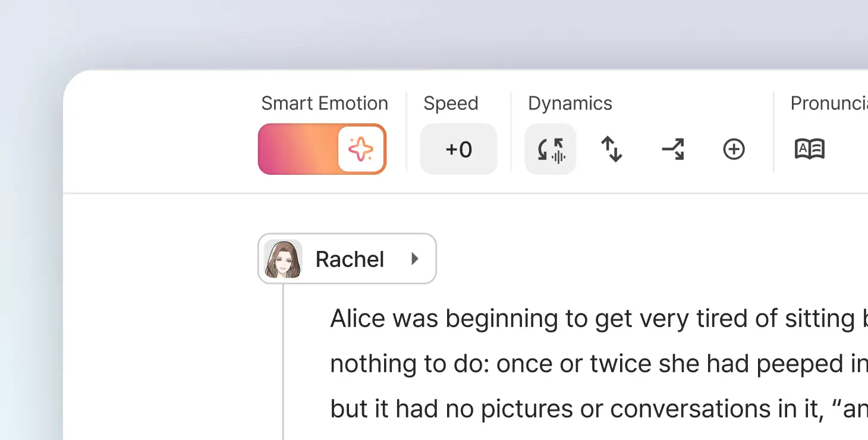Screen dimensions: 868x440
Task: Click the Speed adjustment button
Action: tap(458, 149)
